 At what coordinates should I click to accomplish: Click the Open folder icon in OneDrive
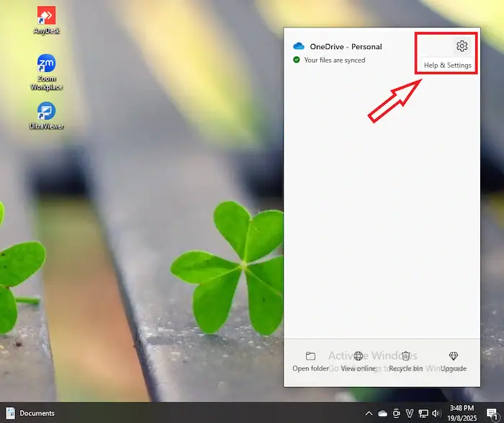[x=310, y=356]
